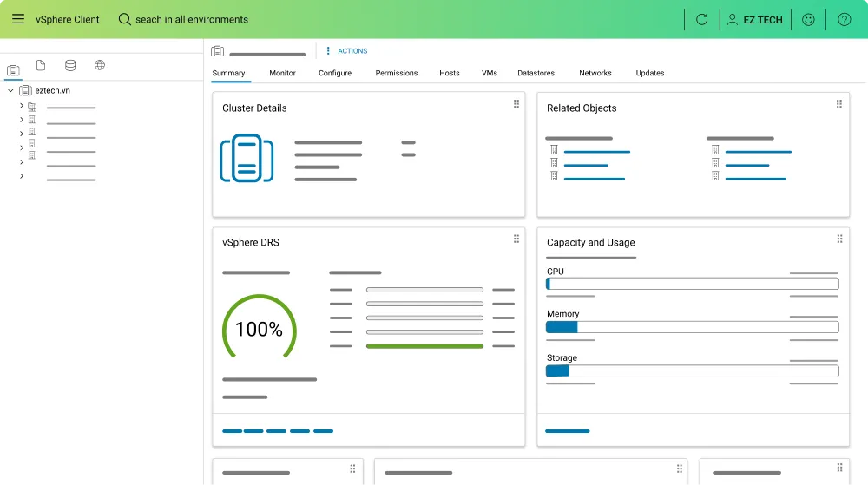Expand the first child under eztech.vn
The image size is (868, 485).
point(22,105)
